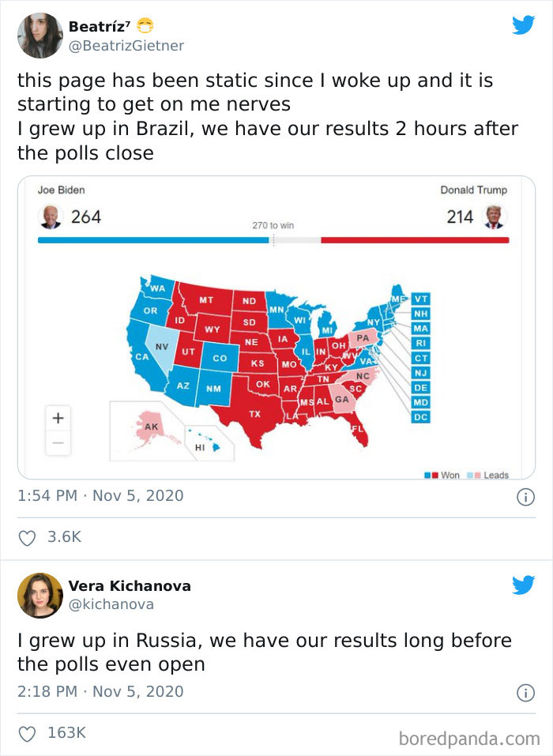
Task: Open Beatríz's profile avatar
Action: tap(39, 35)
